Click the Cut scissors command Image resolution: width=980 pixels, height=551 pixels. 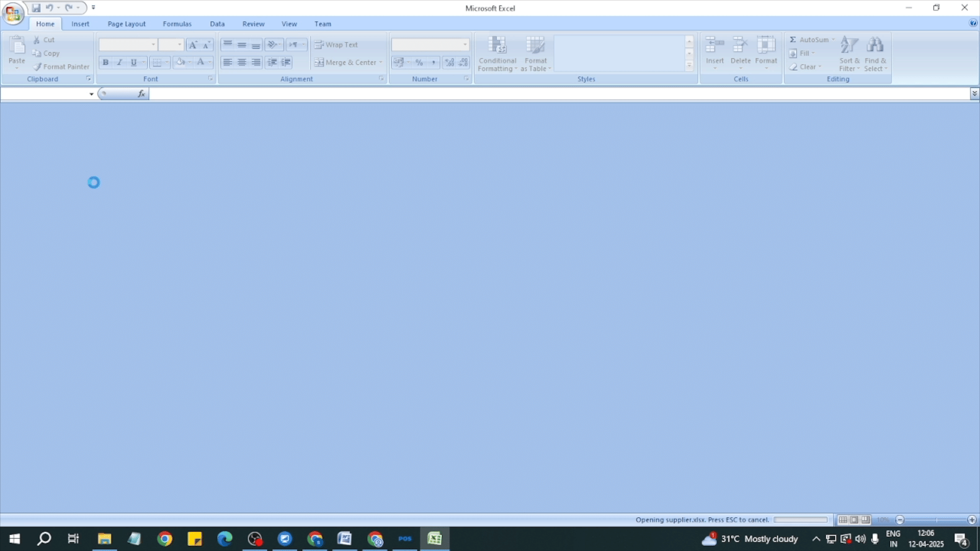coord(44,40)
